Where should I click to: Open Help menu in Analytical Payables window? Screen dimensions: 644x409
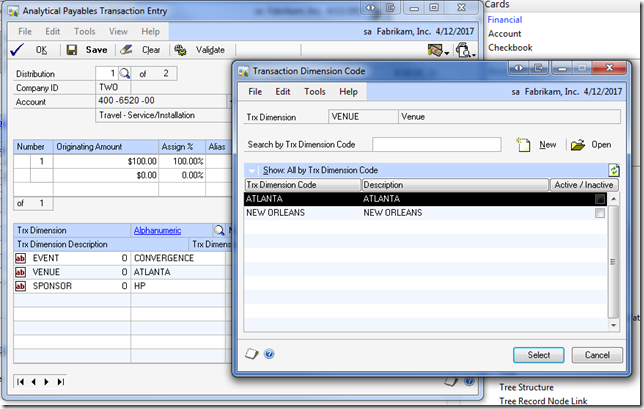point(150,31)
